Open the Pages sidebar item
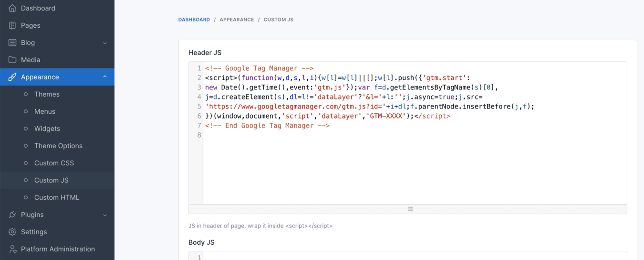The image size is (644, 260). point(57,25)
